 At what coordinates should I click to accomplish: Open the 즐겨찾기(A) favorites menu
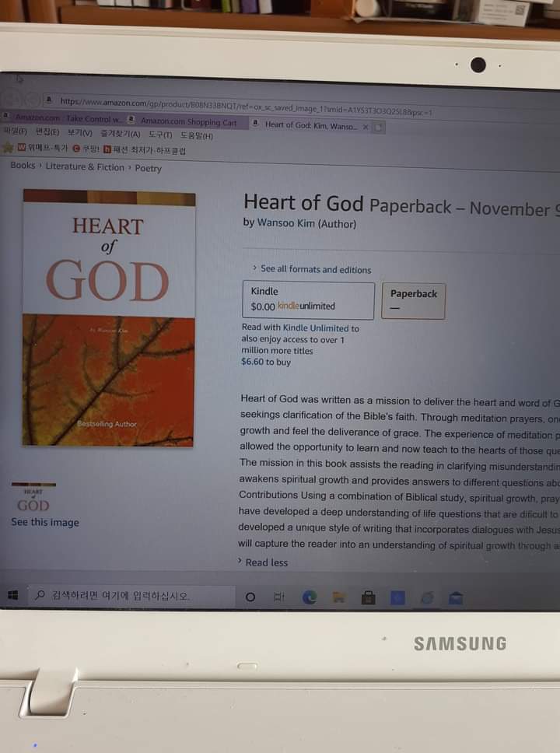tap(120, 134)
